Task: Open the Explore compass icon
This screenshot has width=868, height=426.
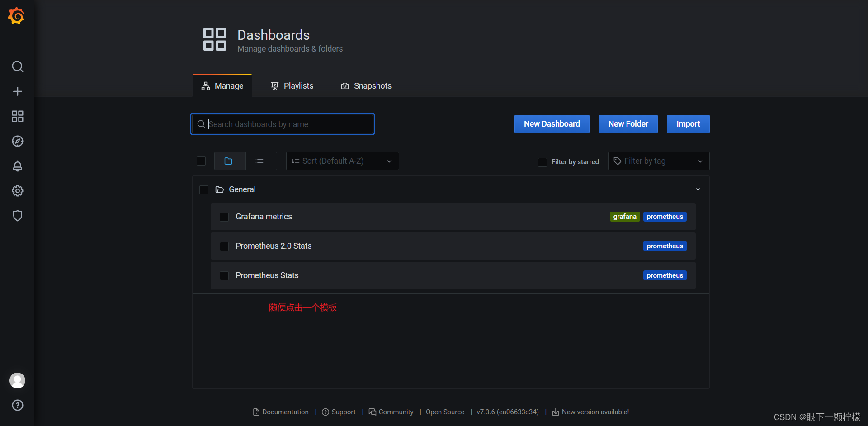Action: pyautogui.click(x=17, y=141)
